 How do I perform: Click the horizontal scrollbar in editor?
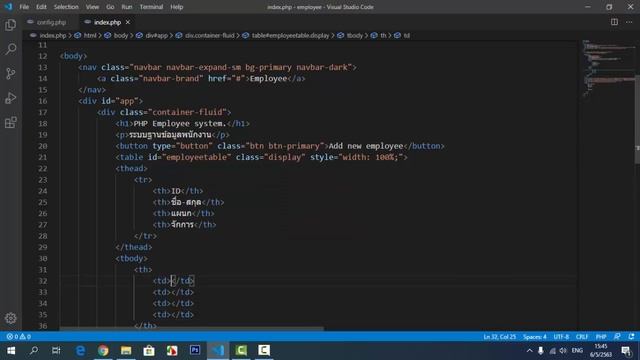pos(192,328)
